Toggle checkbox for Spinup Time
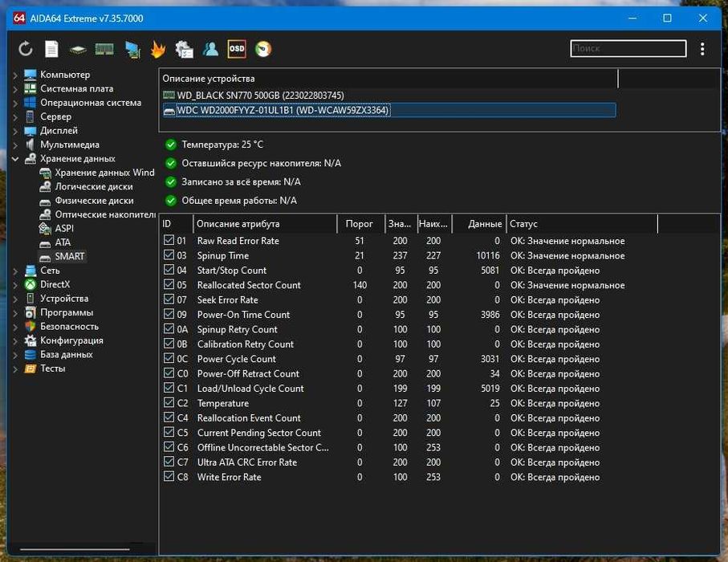Screen dimensions: 728x562 pyautogui.click(x=169, y=255)
